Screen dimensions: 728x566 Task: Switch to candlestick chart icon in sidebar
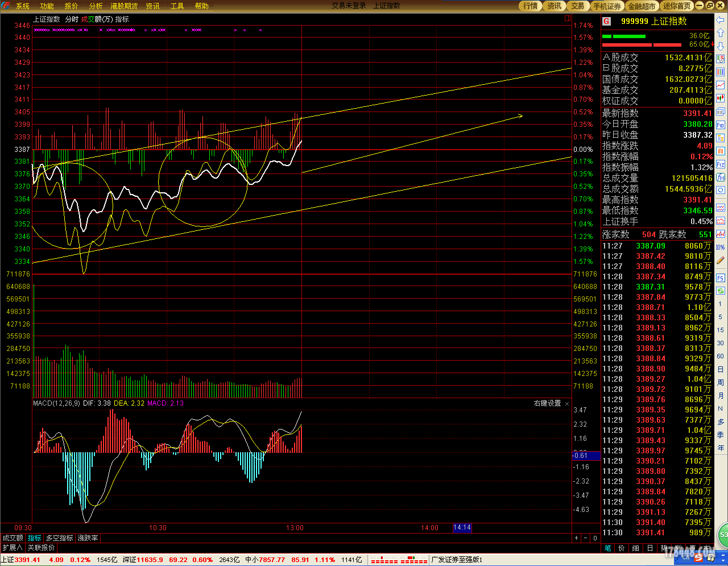coord(721,98)
